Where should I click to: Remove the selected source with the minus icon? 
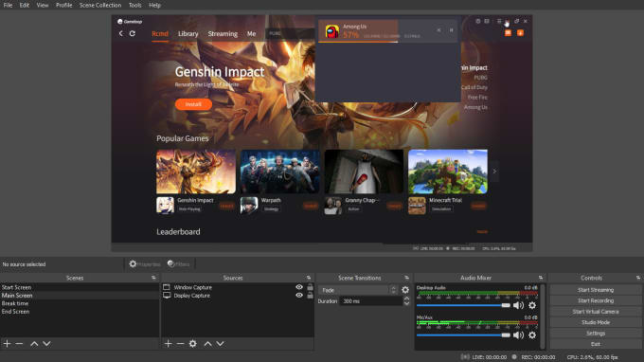[180, 343]
